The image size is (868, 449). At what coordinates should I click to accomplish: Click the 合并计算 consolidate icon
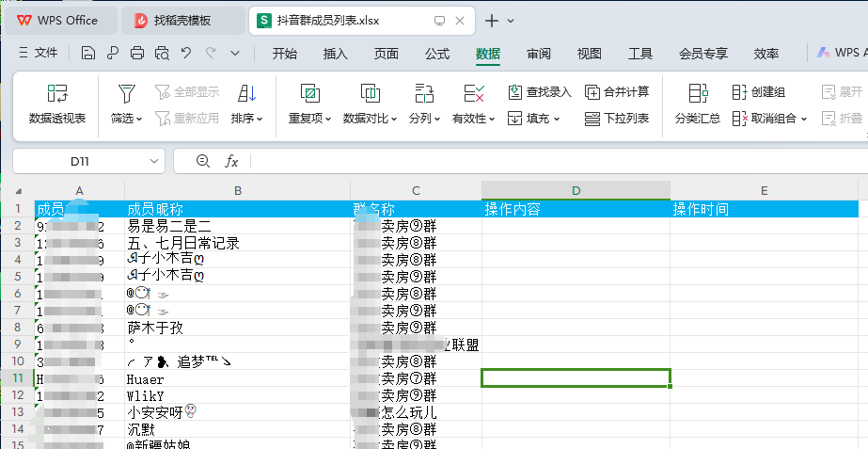point(617,92)
